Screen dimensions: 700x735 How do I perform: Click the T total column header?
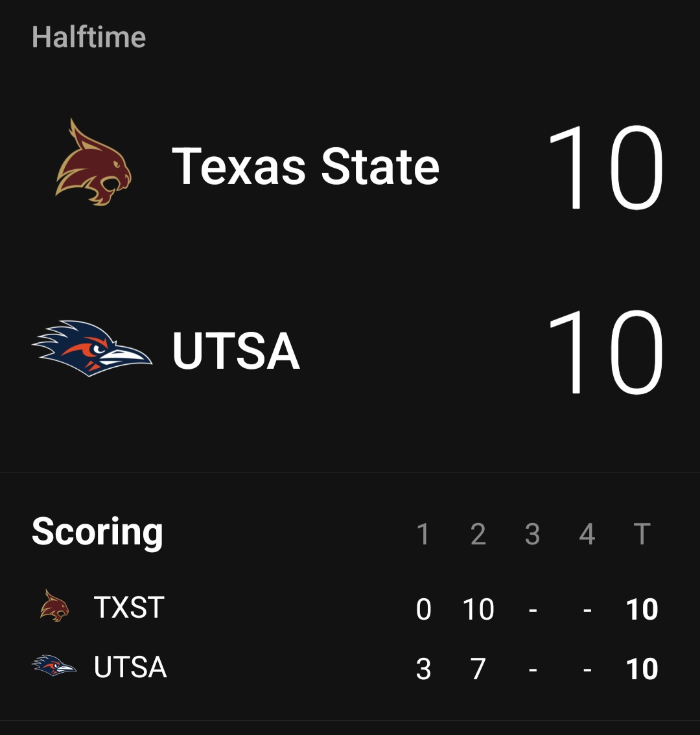[x=642, y=534]
